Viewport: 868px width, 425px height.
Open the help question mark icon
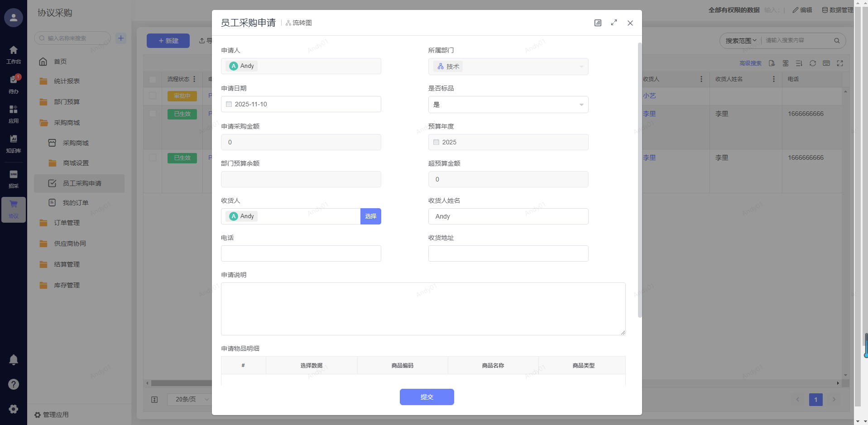14,384
